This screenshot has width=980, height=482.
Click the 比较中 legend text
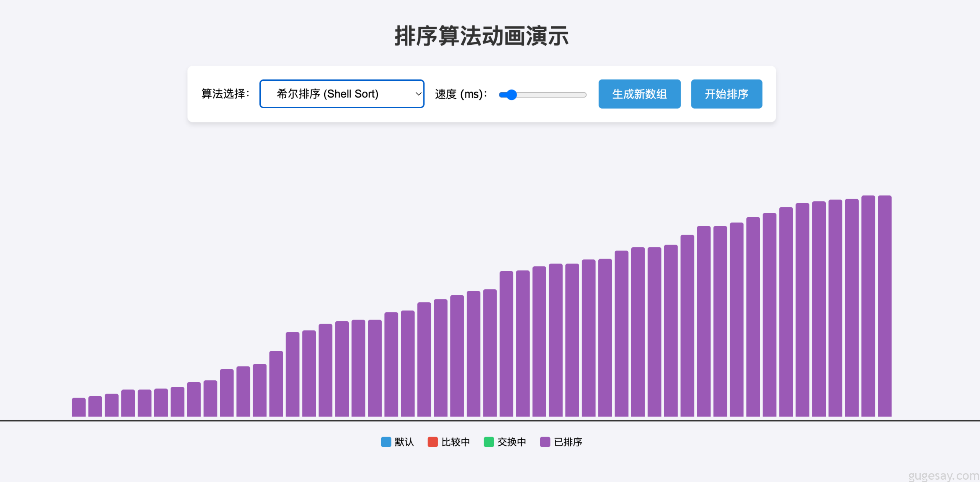point(456,442)
